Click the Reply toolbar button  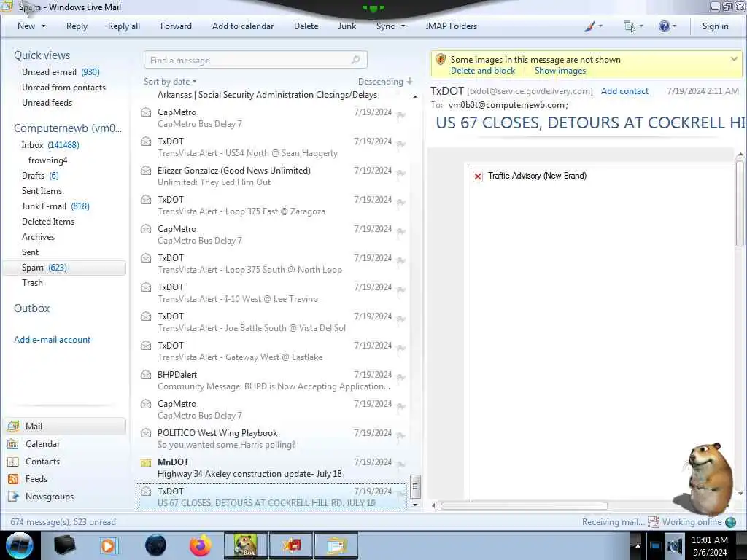(x=77, y=26)
